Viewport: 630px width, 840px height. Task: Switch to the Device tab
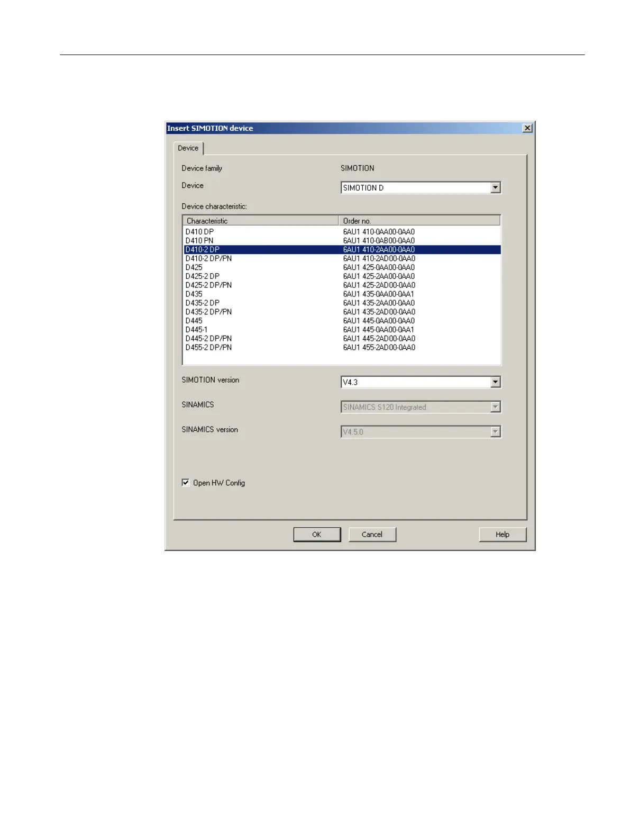click(x=188, y=148)
